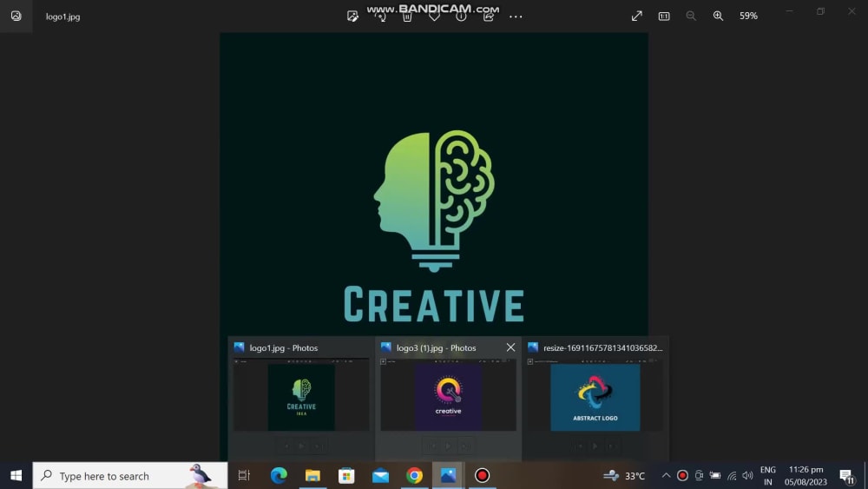Launch Microsoft Edge from the taskbar

(279, 476)
